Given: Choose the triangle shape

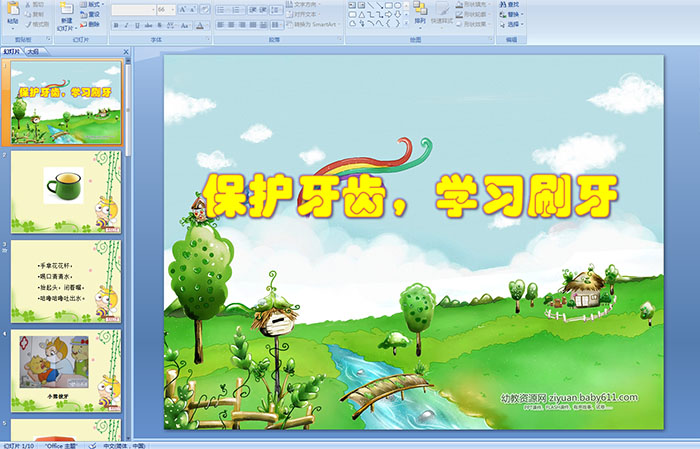Looking at the screenshot, I should pyautogui.click(x=362, y=15).
